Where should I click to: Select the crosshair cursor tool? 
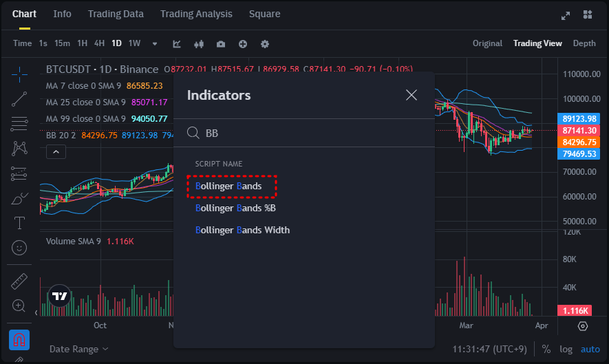pyautogui.click(x=19, y=73)
